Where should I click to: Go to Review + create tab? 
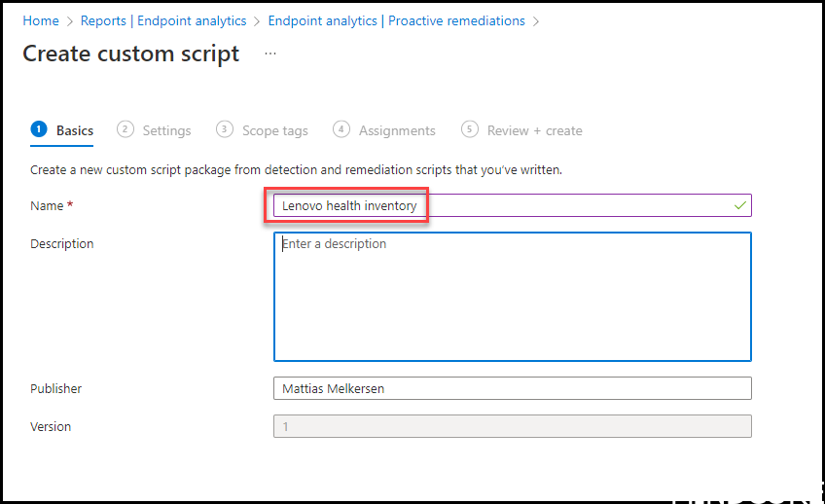(x=534, y=130)
